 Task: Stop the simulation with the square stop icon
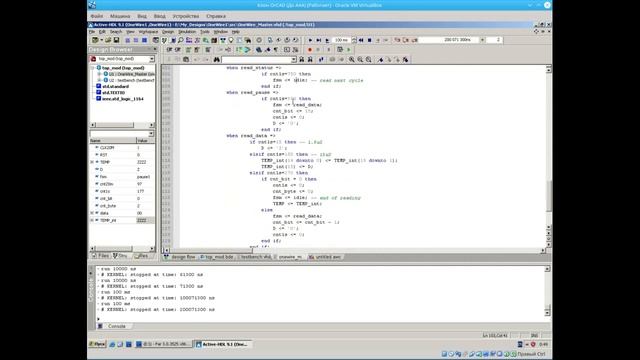[369, 40]
